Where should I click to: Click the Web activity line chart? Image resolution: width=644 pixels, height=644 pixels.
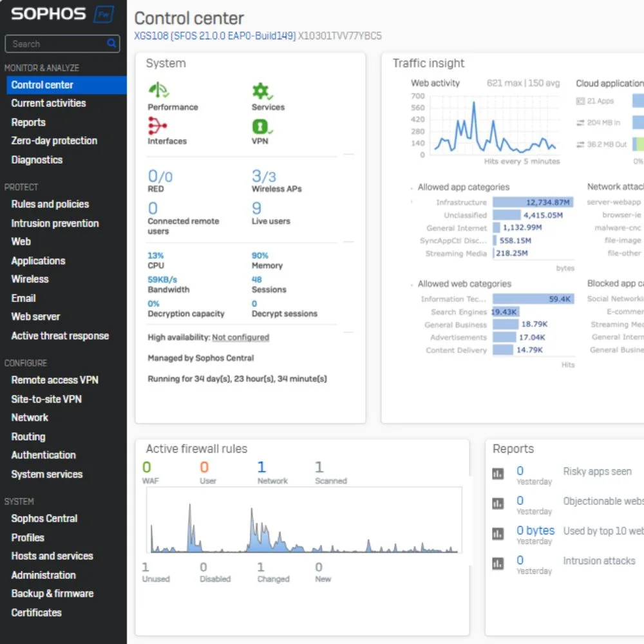click(495, 126)
